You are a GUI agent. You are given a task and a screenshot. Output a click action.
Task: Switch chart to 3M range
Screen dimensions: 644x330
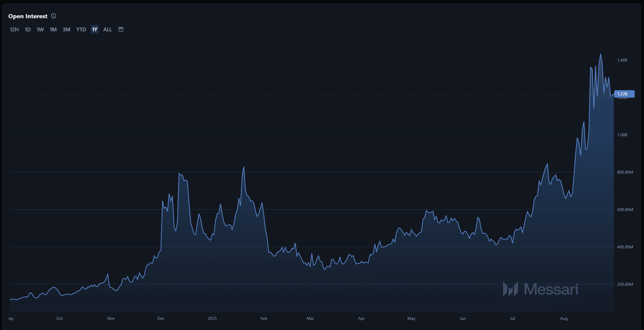point(66,30)
